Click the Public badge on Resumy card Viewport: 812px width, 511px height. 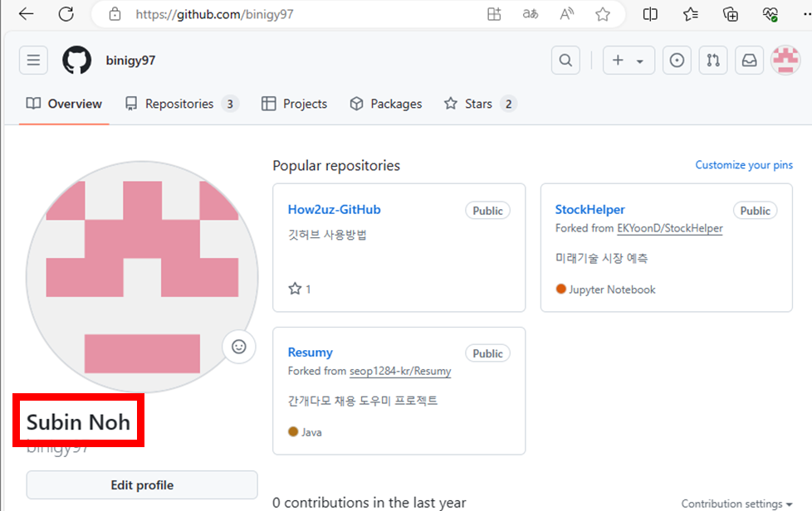(487, 353)
